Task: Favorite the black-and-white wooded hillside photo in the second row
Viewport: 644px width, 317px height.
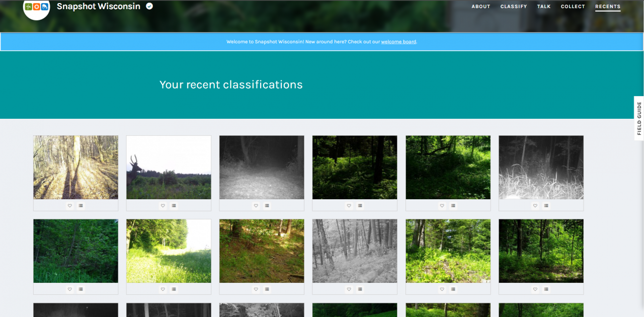Action: point(349,289)
